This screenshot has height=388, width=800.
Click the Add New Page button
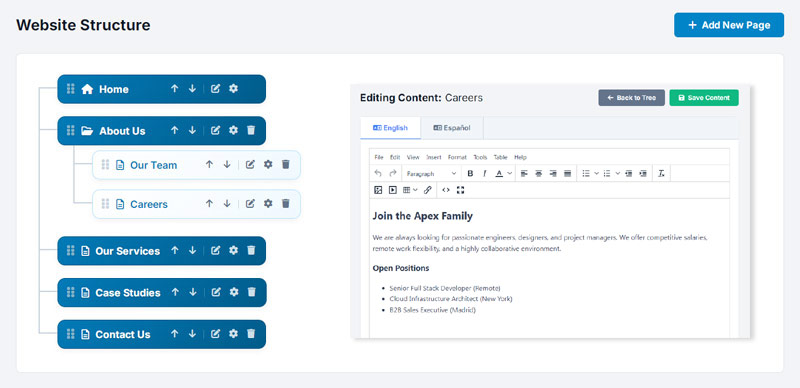pos(729,25)
